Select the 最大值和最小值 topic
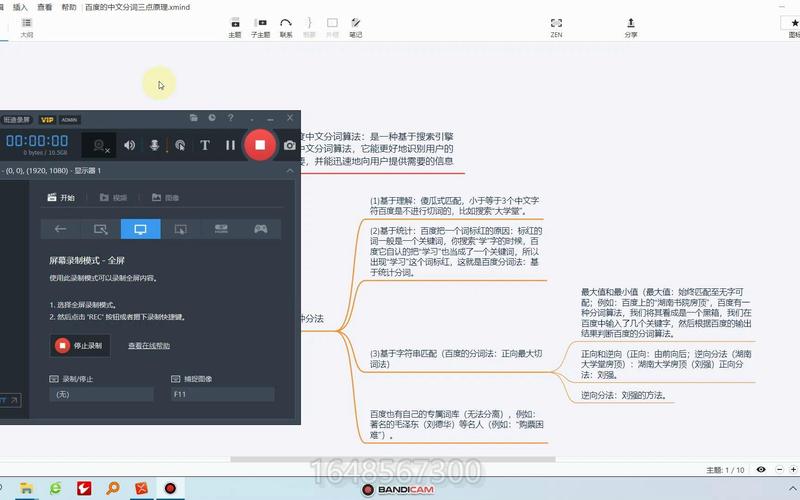The width and height of the screenshot is (800, 500). tap(666, 313)
